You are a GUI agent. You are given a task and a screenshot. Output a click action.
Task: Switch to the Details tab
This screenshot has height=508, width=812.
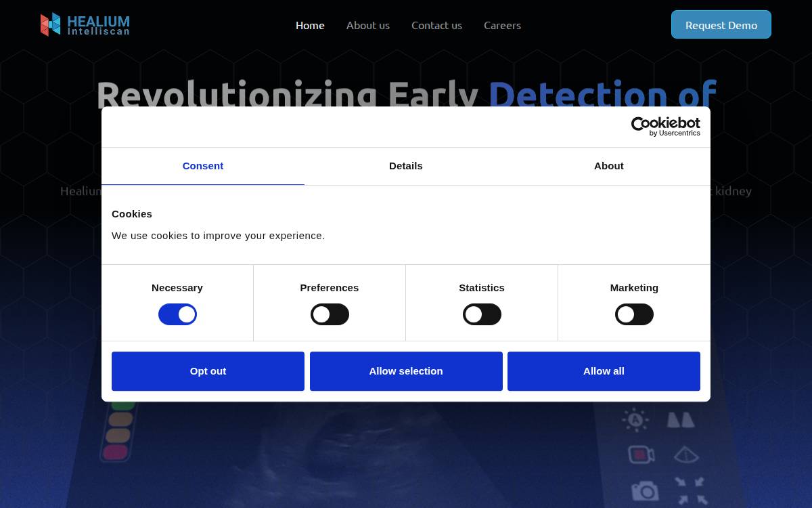click(406, 166)
